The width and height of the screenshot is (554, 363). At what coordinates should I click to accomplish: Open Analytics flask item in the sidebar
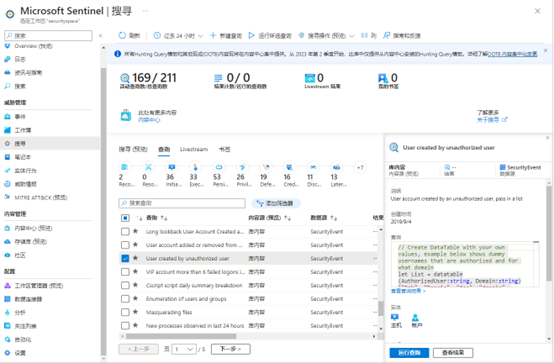pyautogui.click(x=15, y=312)
